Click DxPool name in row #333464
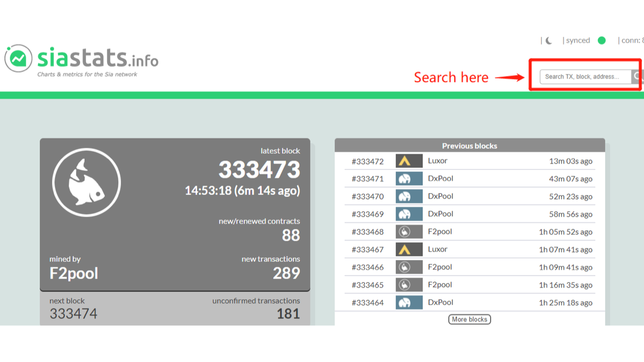 [x=441, y=302]
